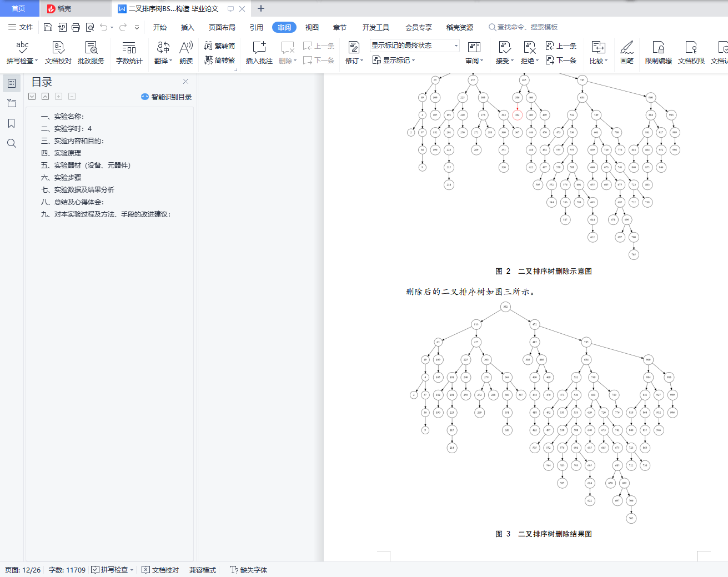Screen dimensions: 728x577
Task: Close the 目录 outline panel
Action: [186, 82]
